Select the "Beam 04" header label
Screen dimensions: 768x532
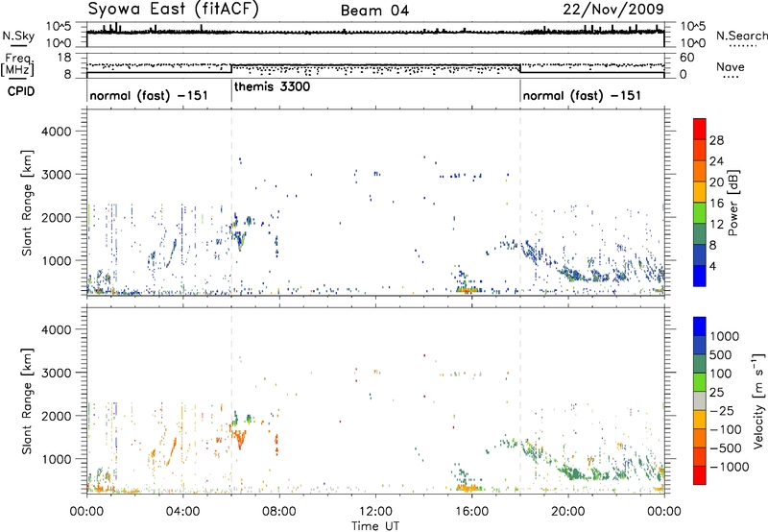[374, 11]
